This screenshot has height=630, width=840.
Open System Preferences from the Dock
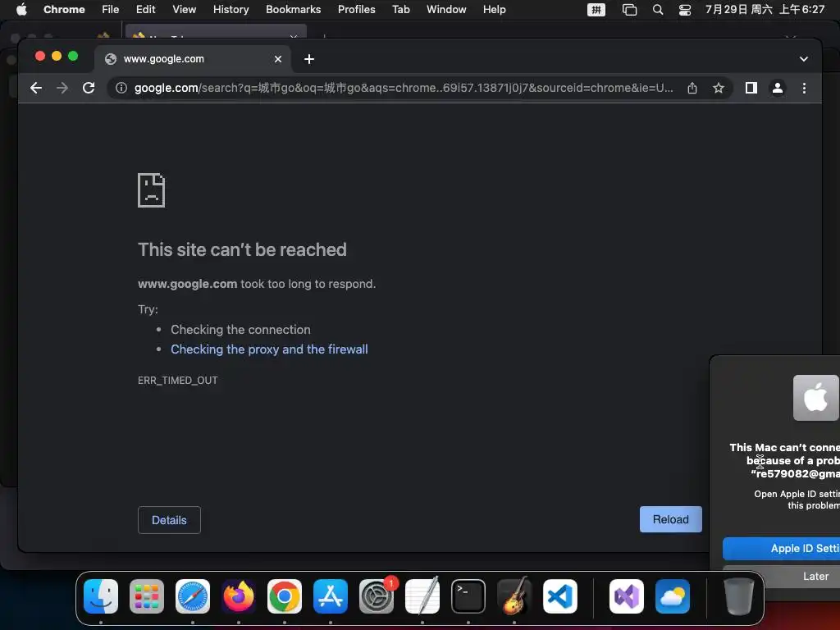(x=376, y=596)
